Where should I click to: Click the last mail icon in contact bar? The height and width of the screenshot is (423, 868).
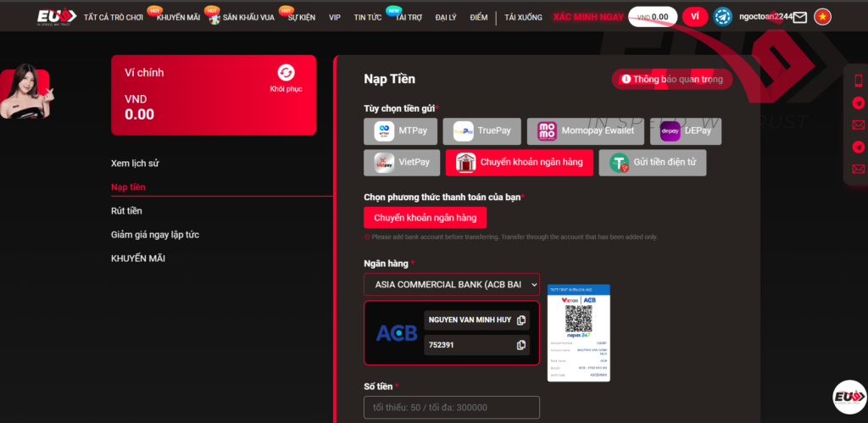[859, 169]
